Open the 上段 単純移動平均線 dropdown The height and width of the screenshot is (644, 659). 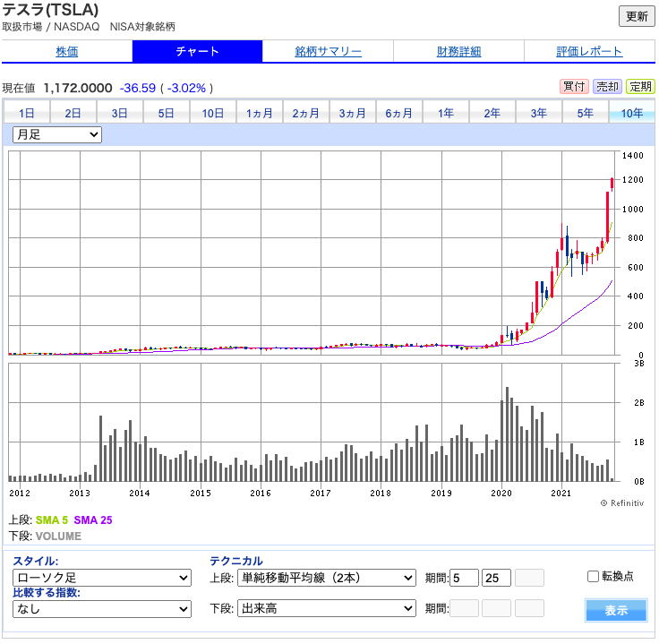327,578
